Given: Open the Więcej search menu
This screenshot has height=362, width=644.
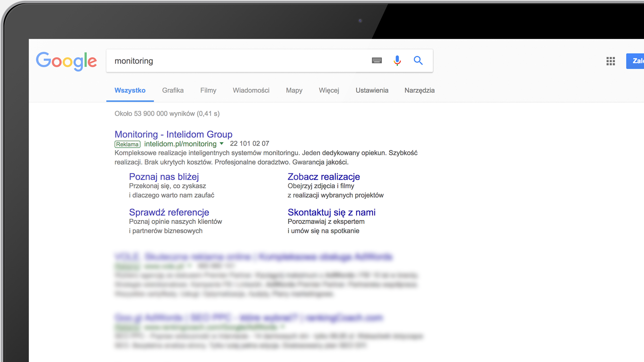Looking at the screenshot, I should click(x=329, y=91).
